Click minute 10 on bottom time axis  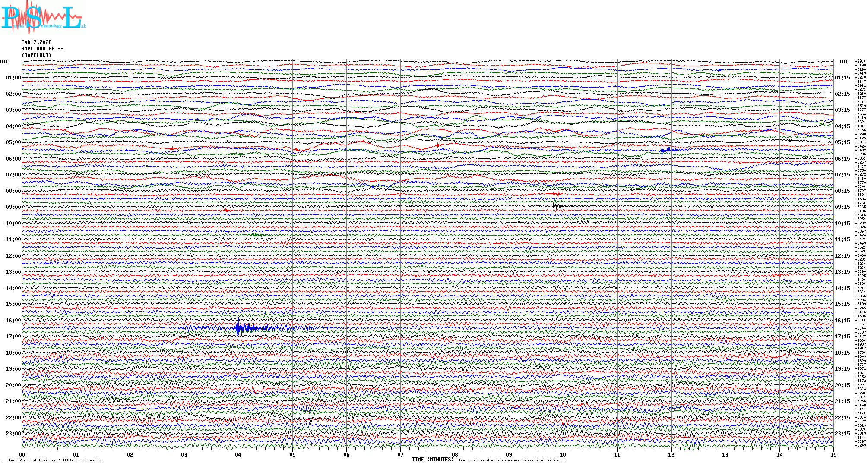click(x=563, y=455)
